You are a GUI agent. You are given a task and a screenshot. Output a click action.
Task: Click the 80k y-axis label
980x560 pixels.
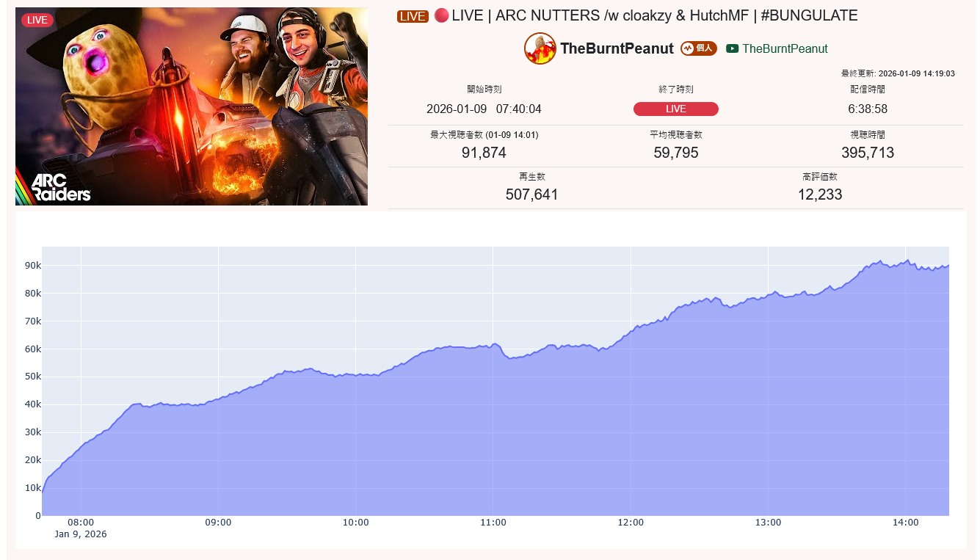click(x=32, y=293)
